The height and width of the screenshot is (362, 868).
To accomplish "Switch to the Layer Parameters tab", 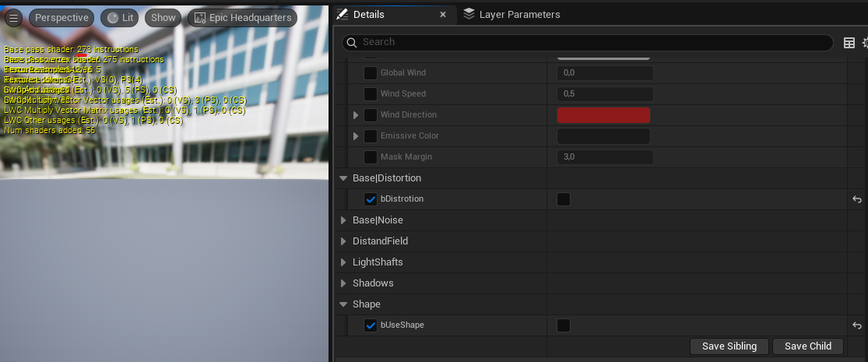I will click(x=519, y=14).
